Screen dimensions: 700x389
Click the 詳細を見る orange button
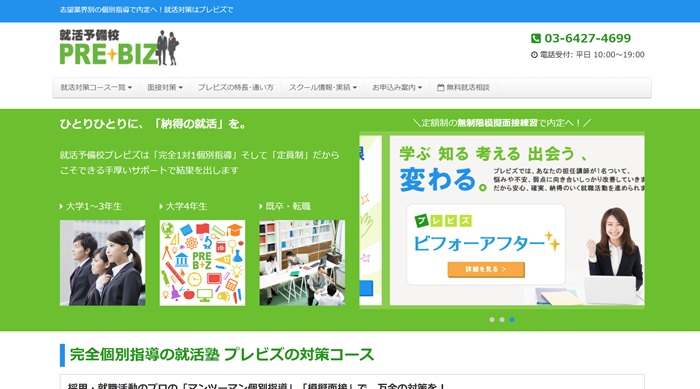tap(486, 269)
